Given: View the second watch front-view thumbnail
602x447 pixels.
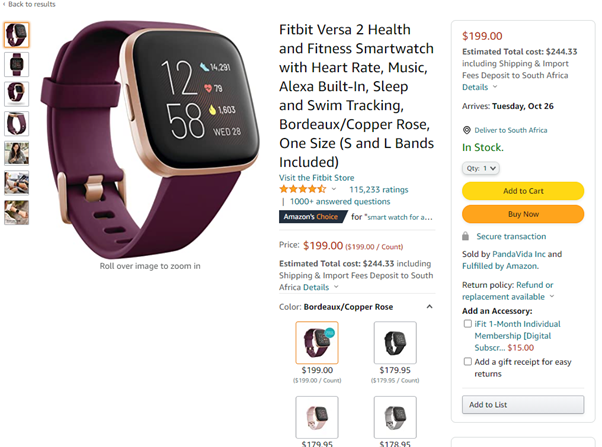Looking at the screenshot, I should point(17,65).
